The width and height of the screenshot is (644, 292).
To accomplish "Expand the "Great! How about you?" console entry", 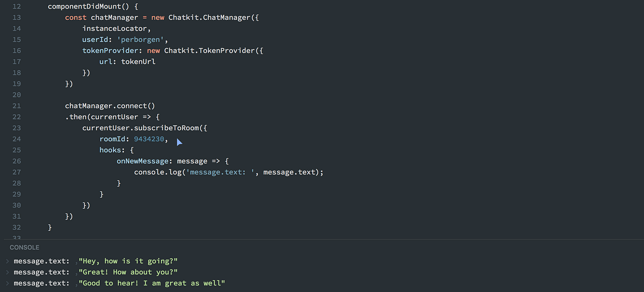I will tap(7, 272).
